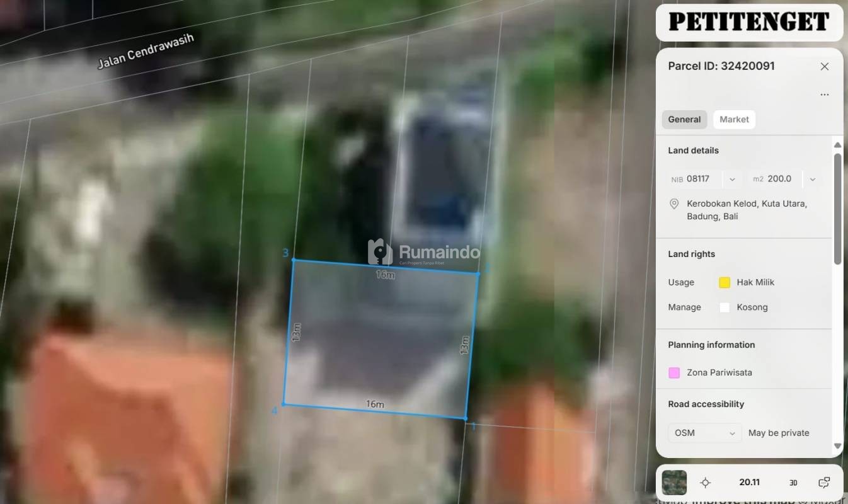The image size is (848, 504).
Task: Click the white Kosong manage swatch
Action: [x=725, y=307]
